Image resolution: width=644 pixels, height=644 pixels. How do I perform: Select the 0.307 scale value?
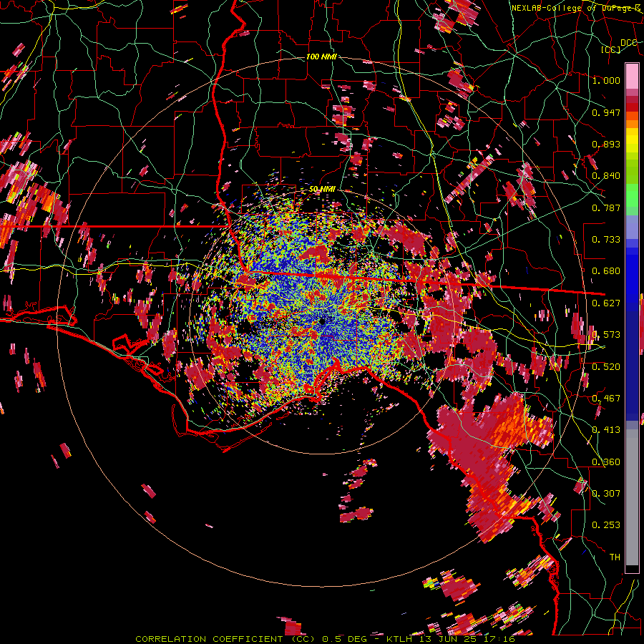606,494
